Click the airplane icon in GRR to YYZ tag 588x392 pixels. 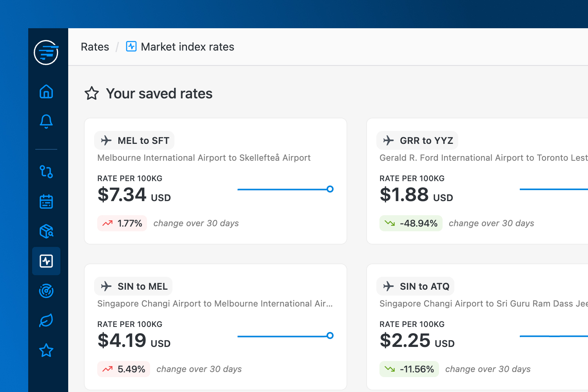[388, 140]
